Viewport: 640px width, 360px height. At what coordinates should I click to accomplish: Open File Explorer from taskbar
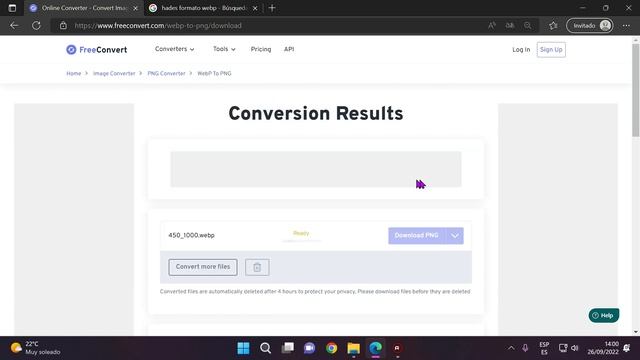tap(354, 348)
